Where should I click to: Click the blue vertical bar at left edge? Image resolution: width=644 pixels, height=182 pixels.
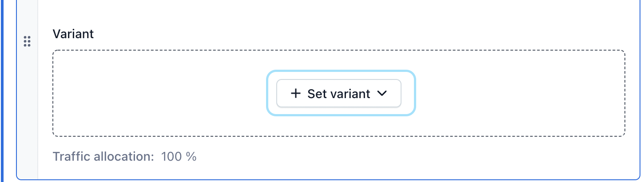point(2,91)
